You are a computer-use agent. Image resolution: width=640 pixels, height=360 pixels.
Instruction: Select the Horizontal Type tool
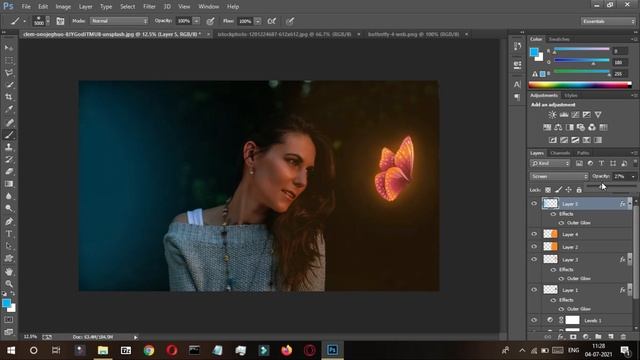tap(9, 234)
